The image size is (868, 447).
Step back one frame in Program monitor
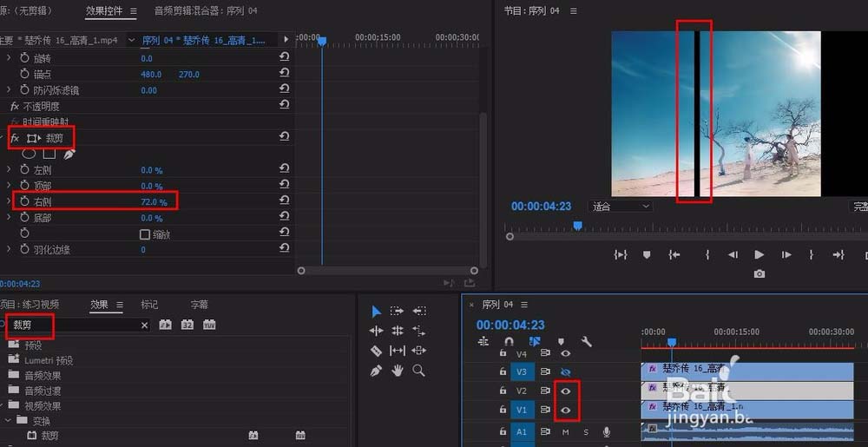pos(733,254)
